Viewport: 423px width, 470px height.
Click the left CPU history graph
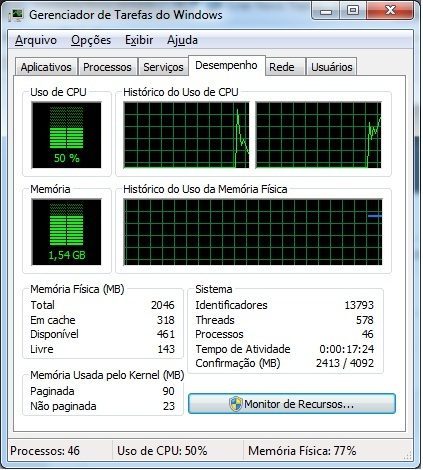point(186,135)
